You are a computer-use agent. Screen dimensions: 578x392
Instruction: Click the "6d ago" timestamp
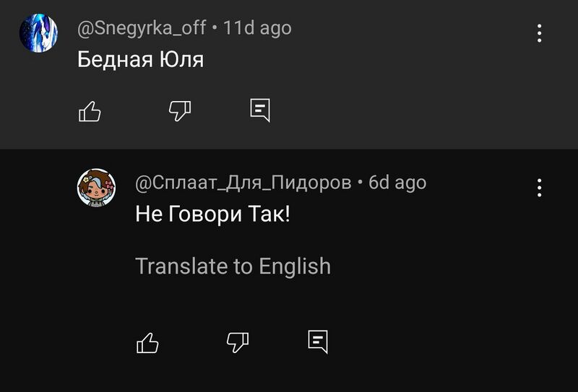click(397, 183)
